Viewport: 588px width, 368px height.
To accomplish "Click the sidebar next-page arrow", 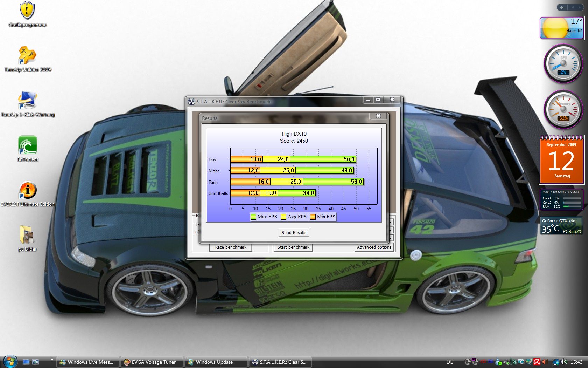I will pyautogui.click(x=580, y=7).
